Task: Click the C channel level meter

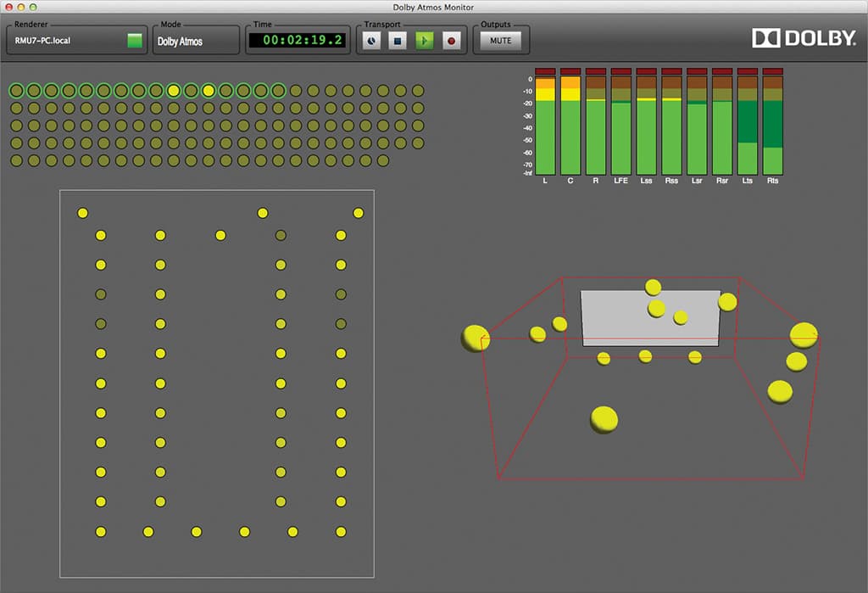Action: click(x=570, y=126)
